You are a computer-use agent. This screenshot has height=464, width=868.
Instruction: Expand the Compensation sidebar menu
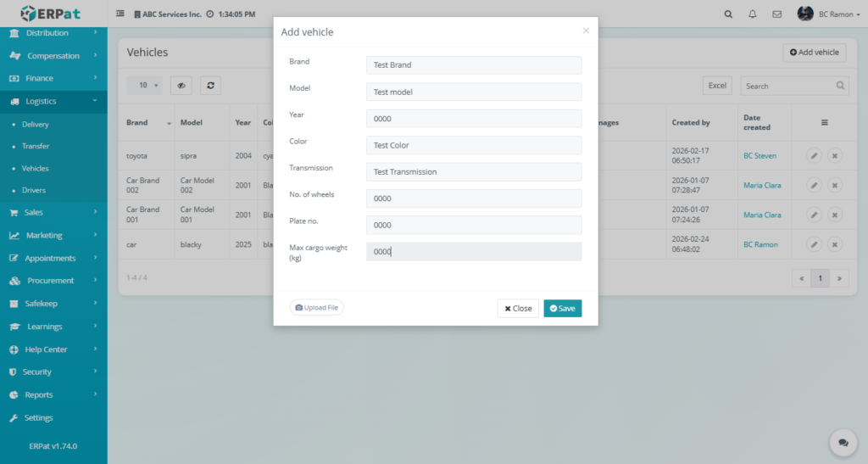53,55
